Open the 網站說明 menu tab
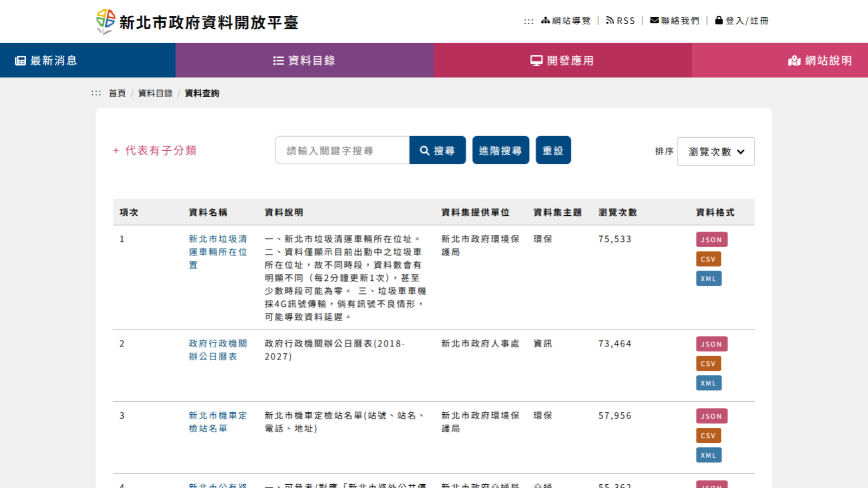The width and height of the screenshot is (868, 488). [x=820, y=60]
